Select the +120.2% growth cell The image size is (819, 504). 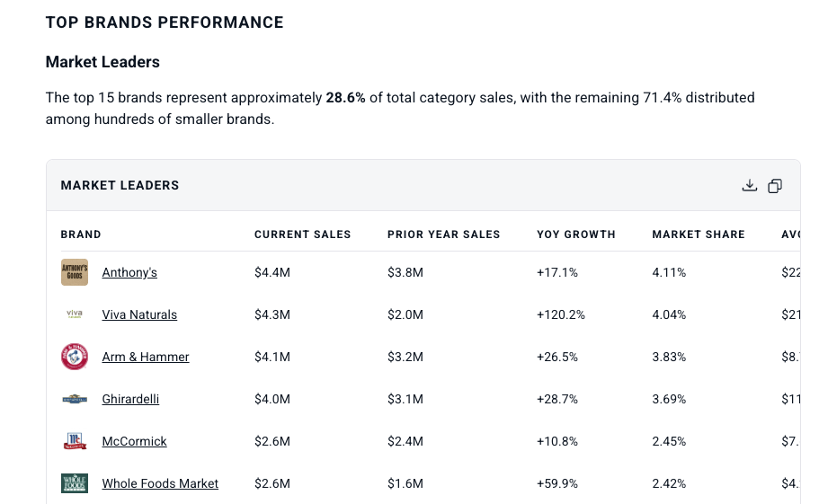[x=561, y=314]
